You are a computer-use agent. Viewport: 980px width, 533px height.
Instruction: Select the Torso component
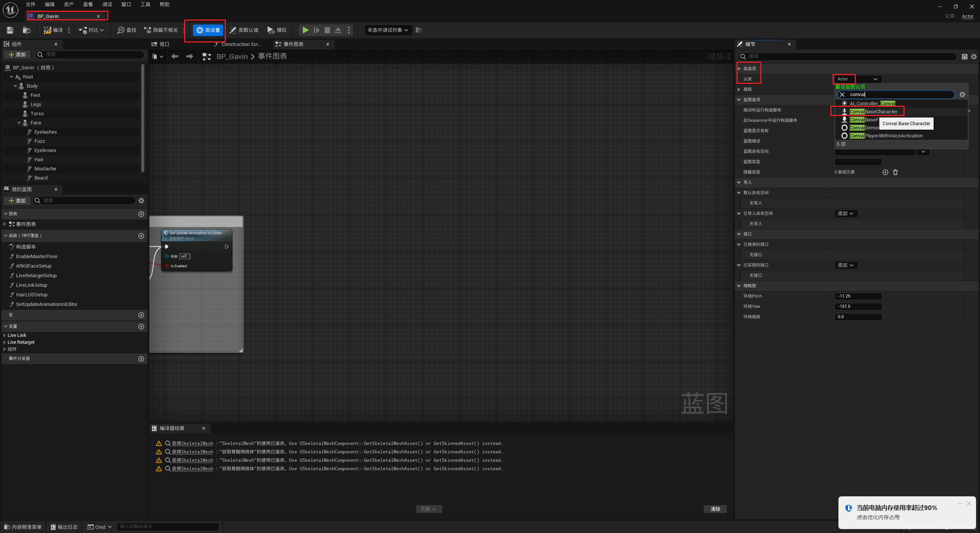click(x=37, y=113)
